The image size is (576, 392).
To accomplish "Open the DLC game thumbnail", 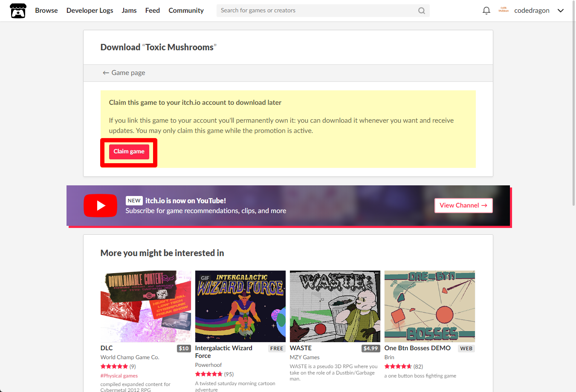I will point(146,306).
